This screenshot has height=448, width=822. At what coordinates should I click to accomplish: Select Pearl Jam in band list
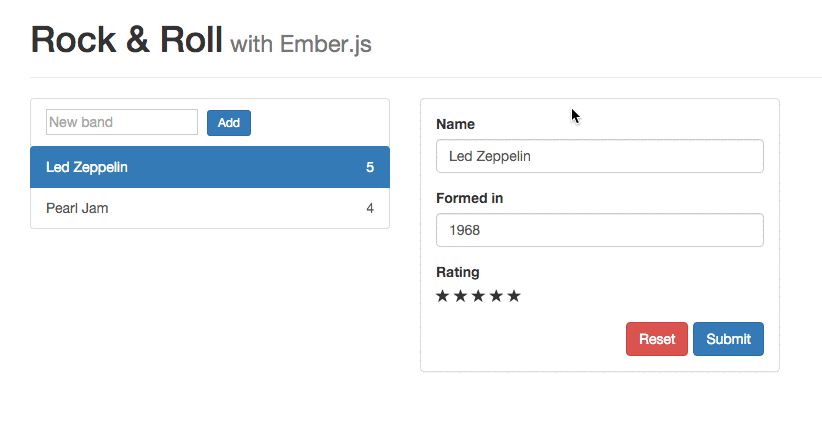point(77,208)
